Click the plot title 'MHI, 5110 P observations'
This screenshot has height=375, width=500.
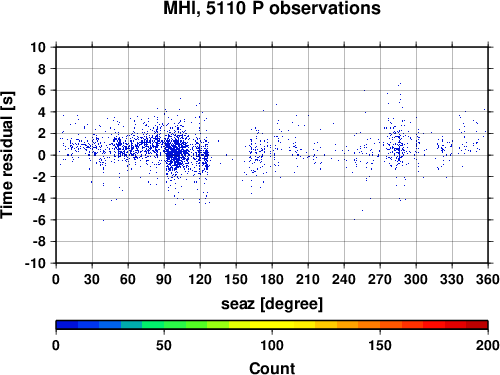click(272, 8)
